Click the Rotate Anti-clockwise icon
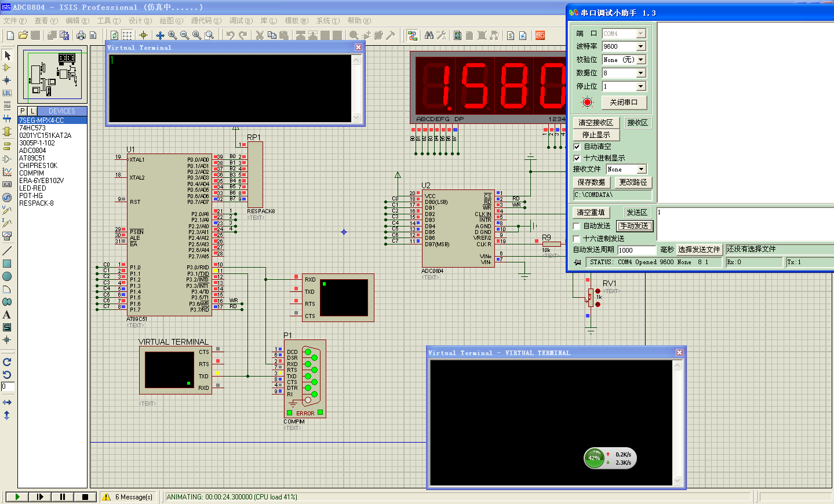The width and height of the screenshot is (834, 504). pos(7,375)
